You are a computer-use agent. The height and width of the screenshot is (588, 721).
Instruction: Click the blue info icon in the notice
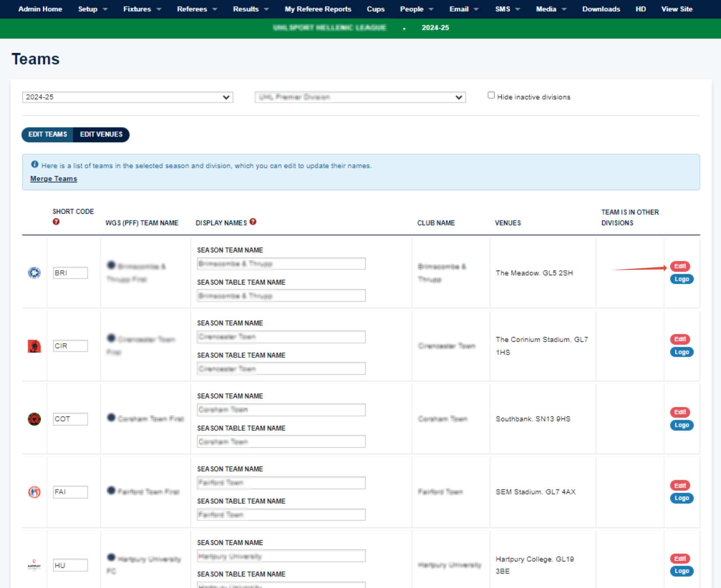pyautogui.click(x=34, y=164)
